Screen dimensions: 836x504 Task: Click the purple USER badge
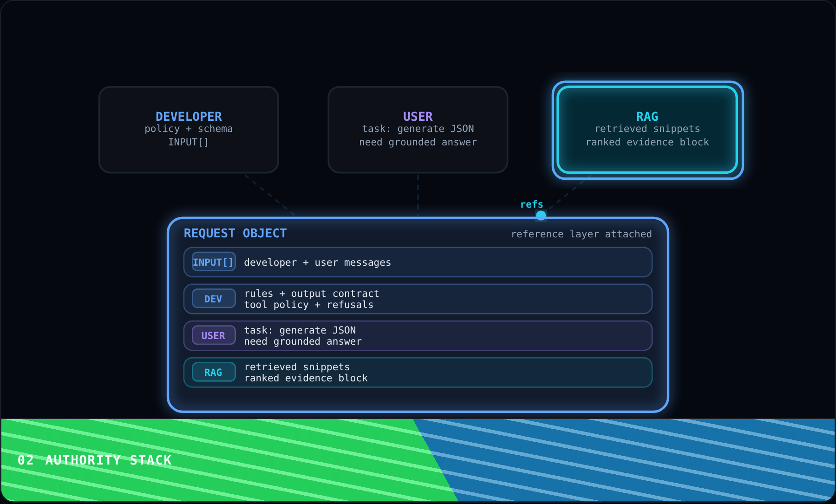tap(214, 335)
